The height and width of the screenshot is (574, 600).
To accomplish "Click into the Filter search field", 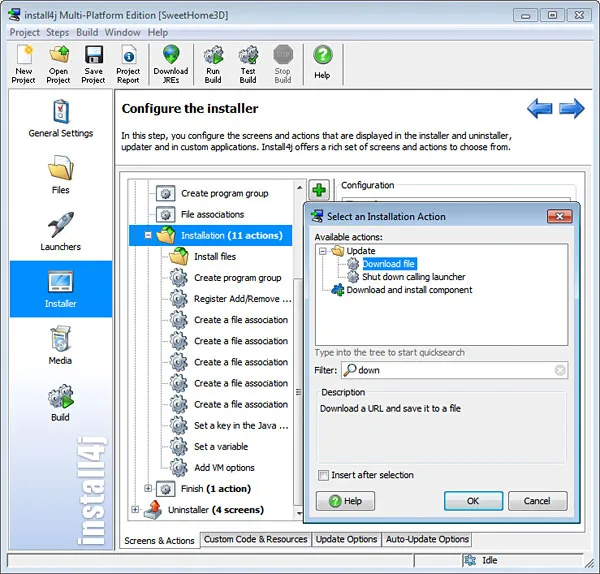I will [455, 370].
